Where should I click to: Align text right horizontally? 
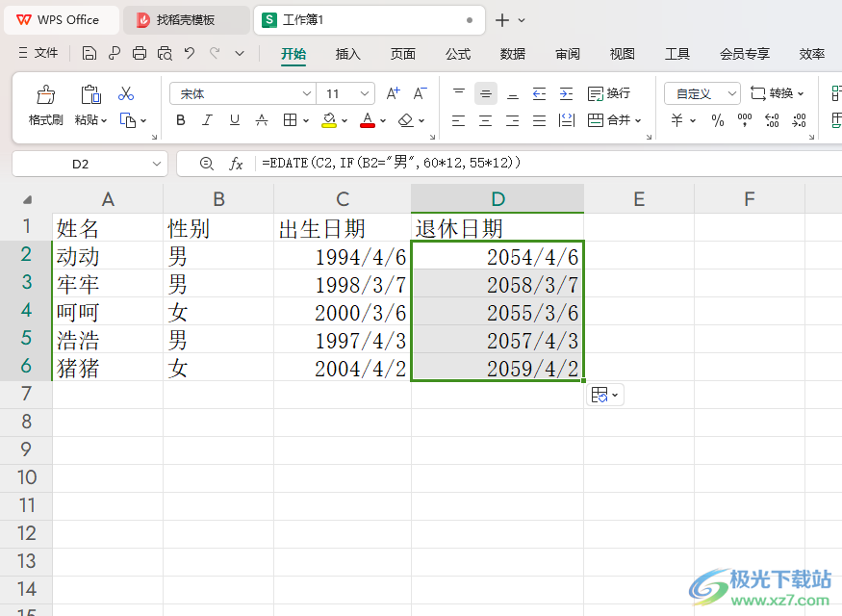(x=513, y=120)
